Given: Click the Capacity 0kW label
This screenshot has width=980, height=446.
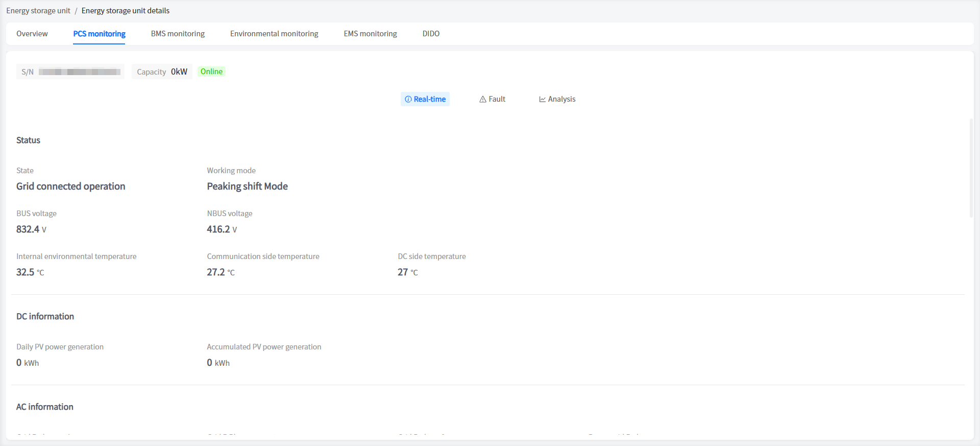Looking at the screenshot, I should click(162, 72).
